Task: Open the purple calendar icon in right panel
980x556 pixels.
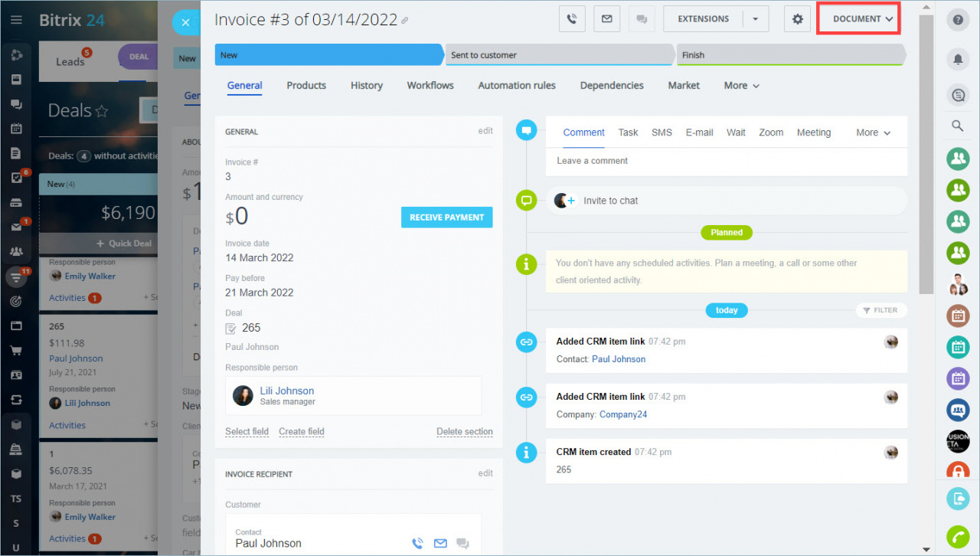Action: (x=958, y=378)
